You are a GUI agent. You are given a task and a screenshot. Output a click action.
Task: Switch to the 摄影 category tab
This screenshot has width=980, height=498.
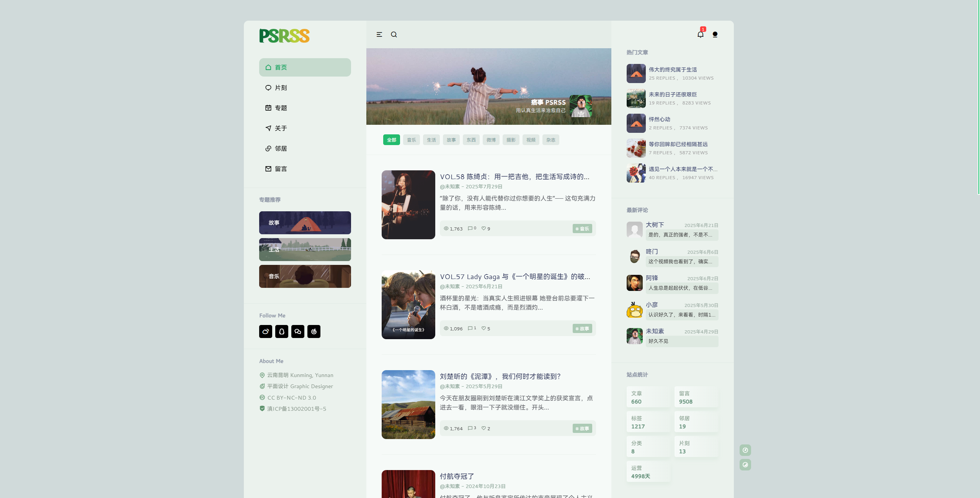coord(511,140)
